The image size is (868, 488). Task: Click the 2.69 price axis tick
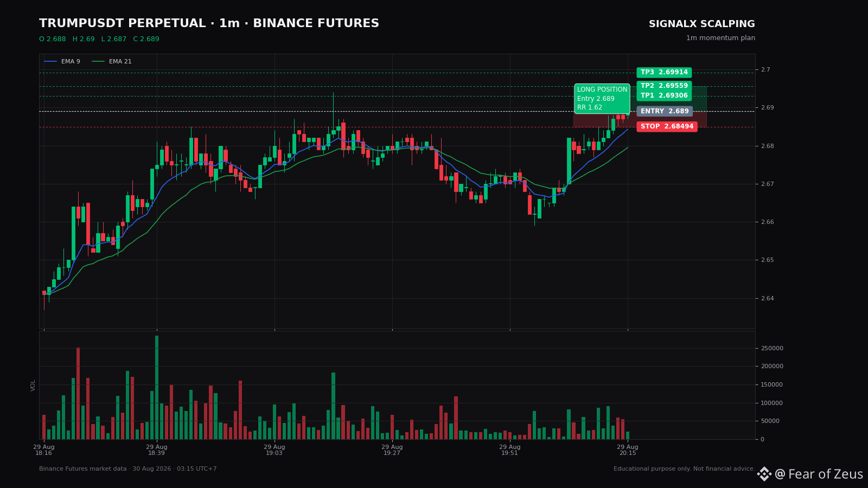[767, 108]
